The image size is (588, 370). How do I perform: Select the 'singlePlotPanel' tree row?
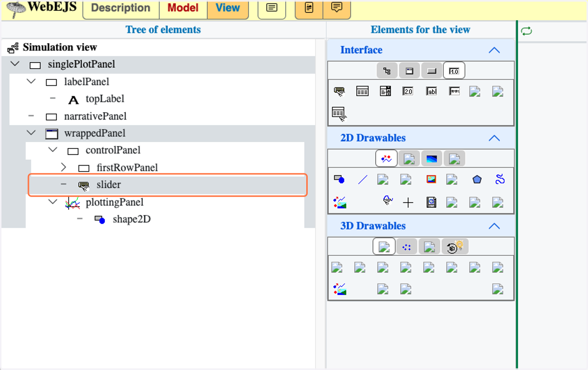[158, 65]
